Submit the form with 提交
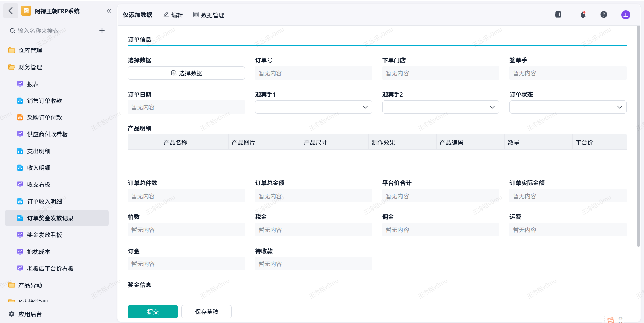This screenshot has height=323, width=644. pyautogui.click(x=153, y=312)
